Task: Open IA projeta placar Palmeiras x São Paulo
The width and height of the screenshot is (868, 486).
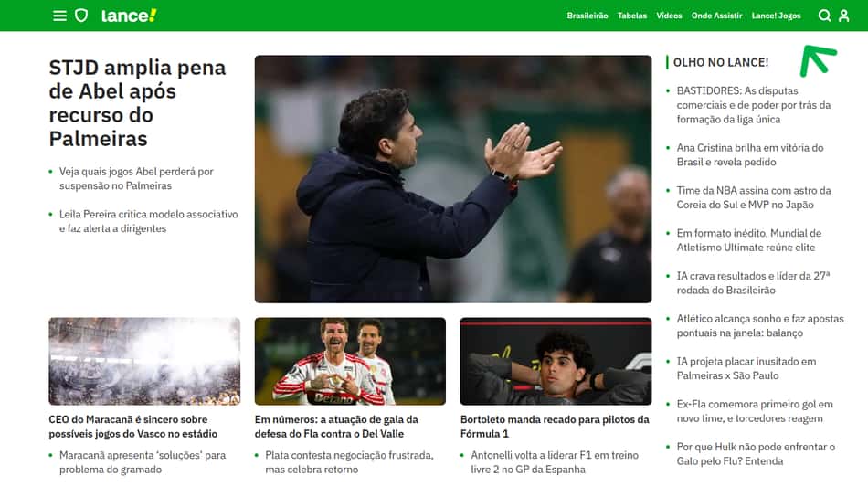Action: click(x=746, y=368)
